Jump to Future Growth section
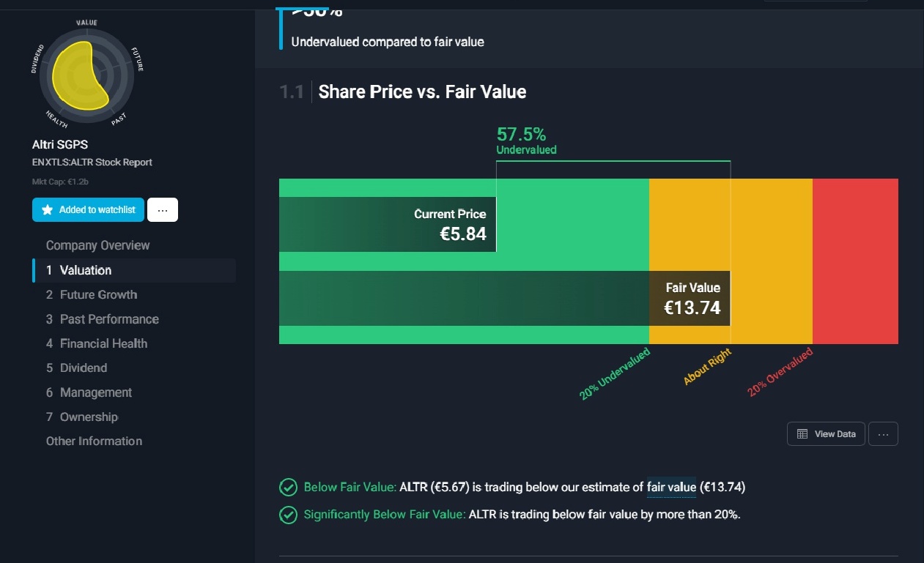This screenshot has width=924, height=563. click(x=98, y=294)
